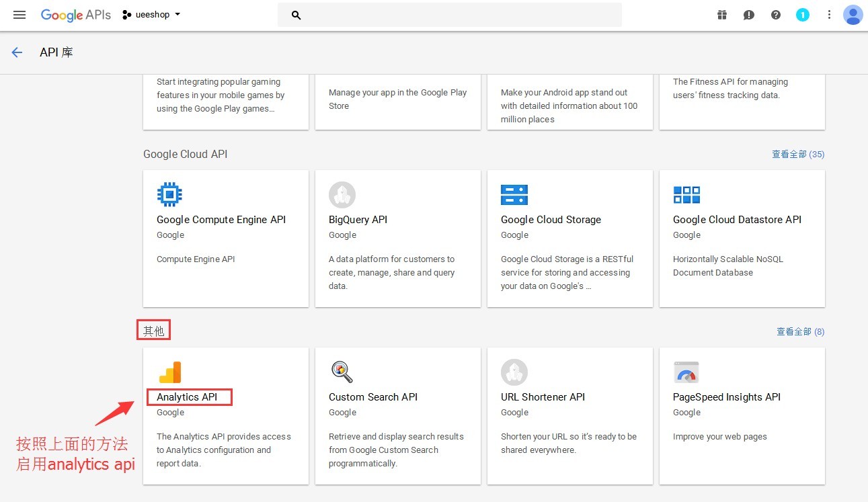This screenshot has height=502, width=868.
Task: Click the Google Compute Engine API chip icon
Action: coord(169,195)
